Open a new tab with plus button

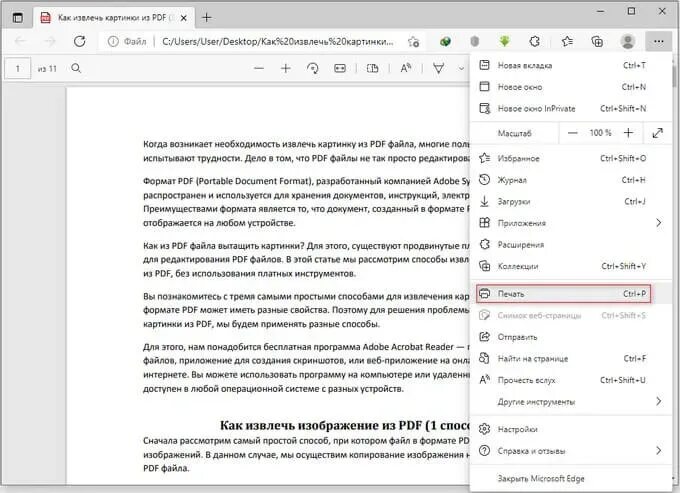tap(207, 18)
